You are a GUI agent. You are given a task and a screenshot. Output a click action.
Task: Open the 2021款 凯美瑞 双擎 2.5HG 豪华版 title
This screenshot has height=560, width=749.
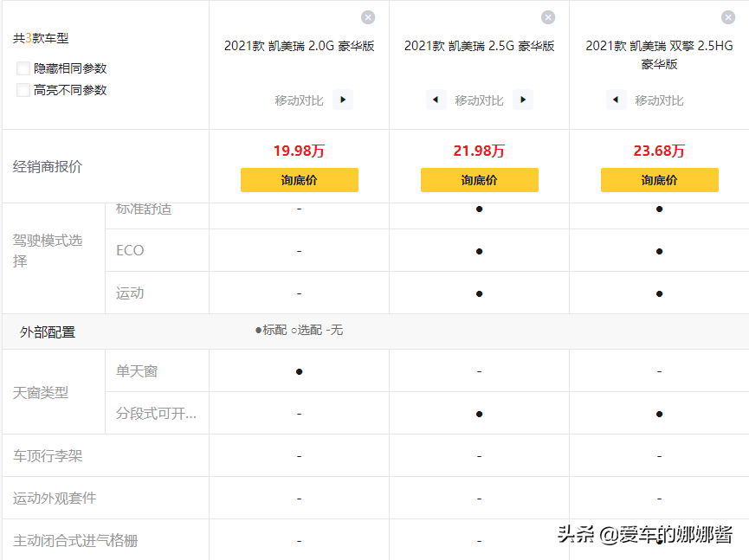tap(659, 55)
